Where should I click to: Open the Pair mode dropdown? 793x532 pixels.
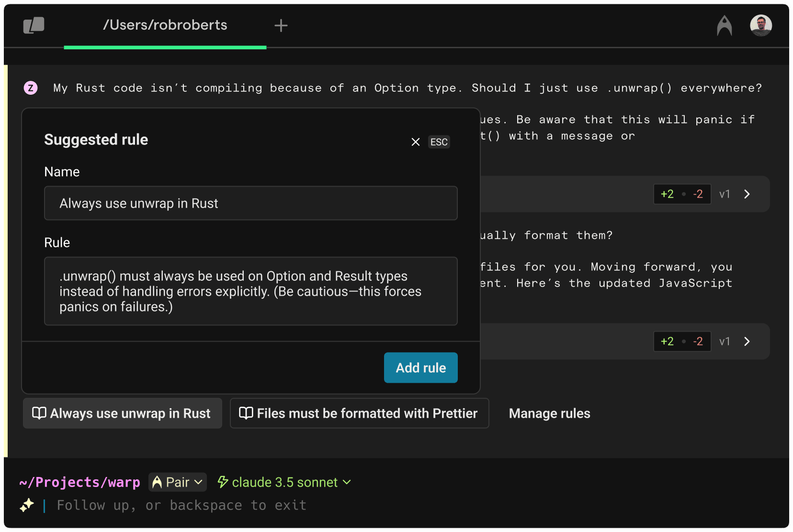point(178,482)
